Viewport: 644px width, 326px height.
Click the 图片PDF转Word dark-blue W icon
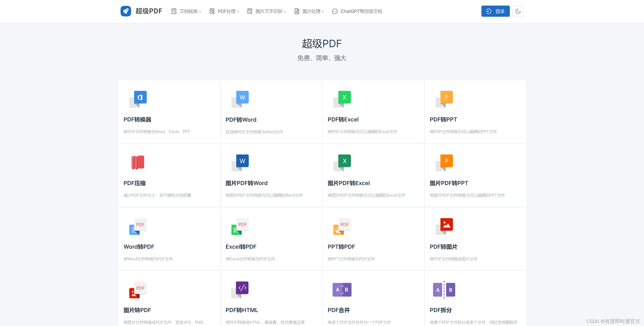[x=240, y=162]
